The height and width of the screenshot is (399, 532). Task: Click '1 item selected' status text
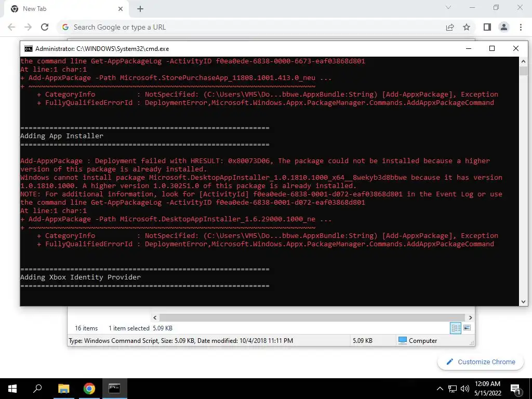[x=129, y=328]
